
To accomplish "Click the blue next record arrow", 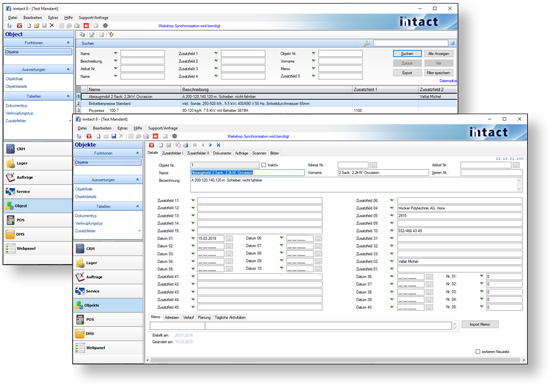I will pyautogui.click(x=210, y=145).
